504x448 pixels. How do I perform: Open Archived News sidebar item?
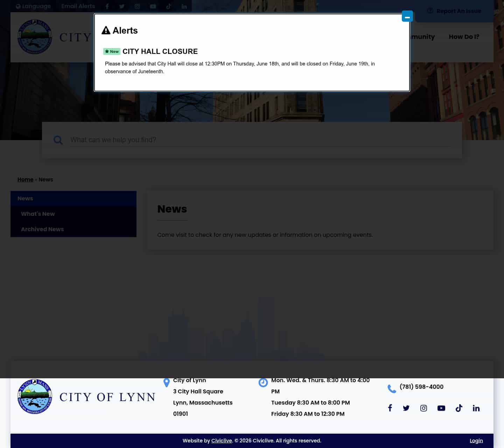tap(73, 229)
